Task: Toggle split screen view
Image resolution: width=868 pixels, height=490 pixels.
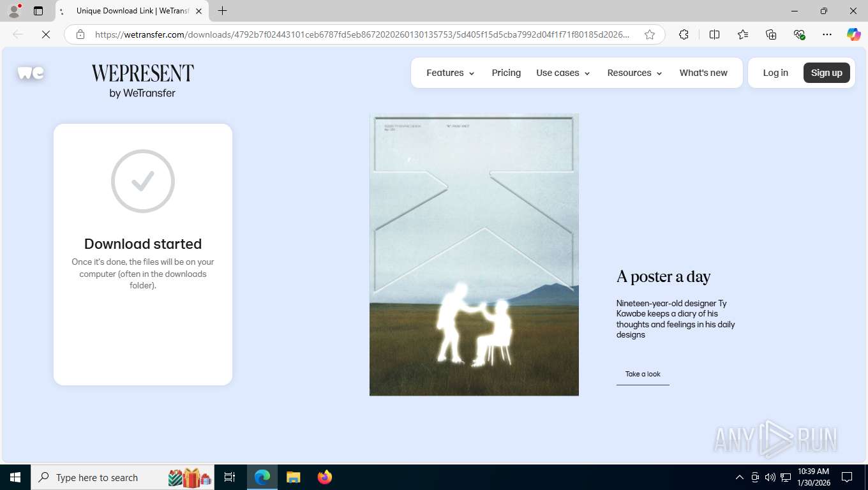Action: (714, 34)
